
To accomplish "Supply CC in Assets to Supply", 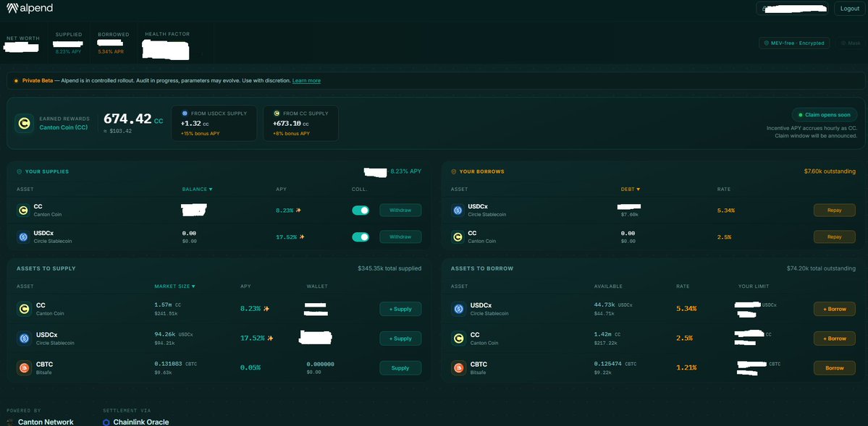I will pyautogui.click(x=400, y=309).
